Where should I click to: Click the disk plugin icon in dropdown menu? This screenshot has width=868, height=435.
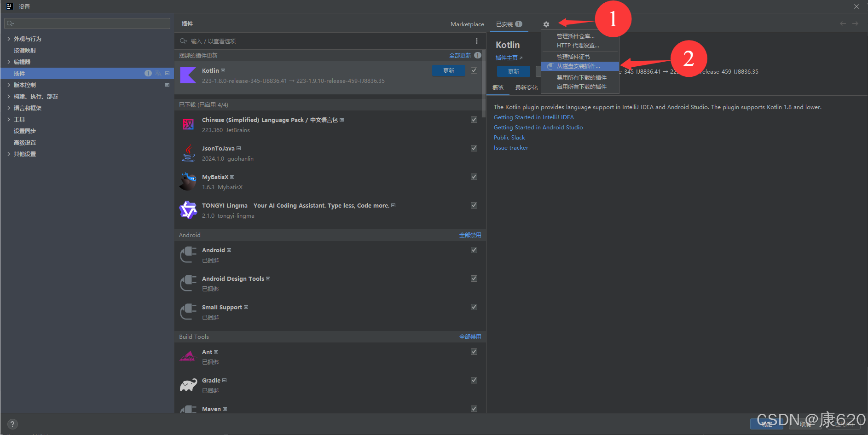point(550,66)
